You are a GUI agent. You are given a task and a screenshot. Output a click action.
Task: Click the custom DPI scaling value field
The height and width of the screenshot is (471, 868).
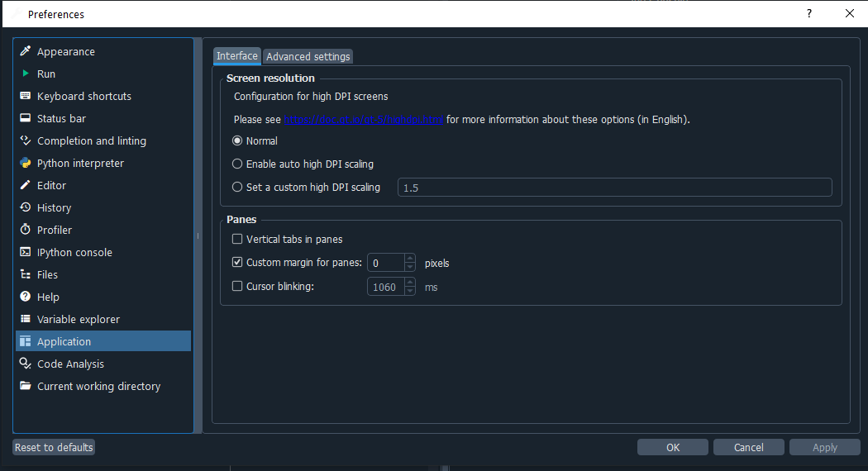(614, 187)
